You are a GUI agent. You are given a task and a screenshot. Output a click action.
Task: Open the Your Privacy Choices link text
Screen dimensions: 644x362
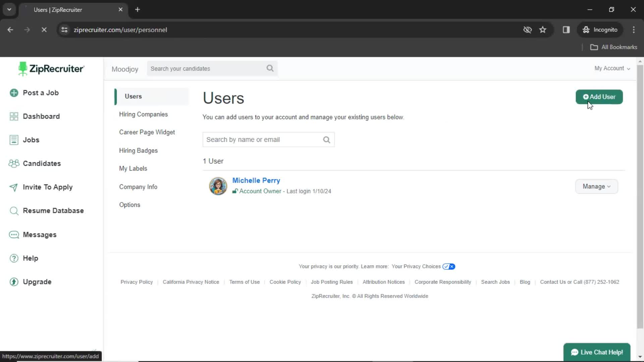416,267
